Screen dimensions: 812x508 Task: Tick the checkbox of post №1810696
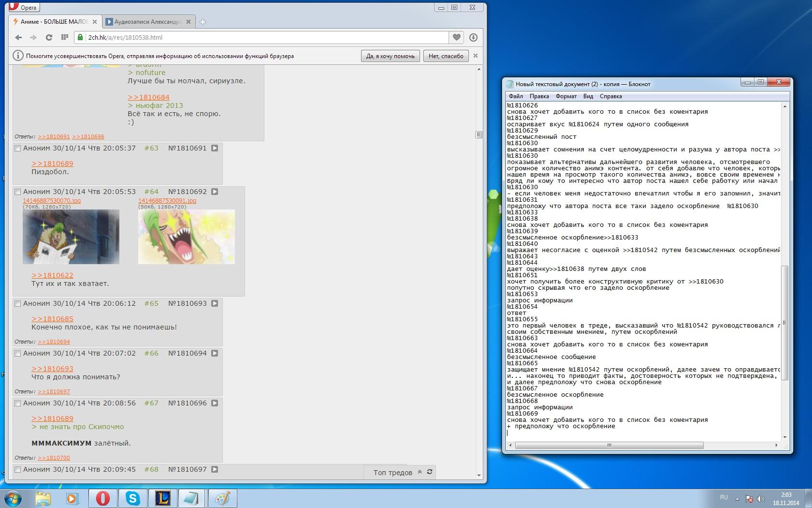tap(18, 403)
